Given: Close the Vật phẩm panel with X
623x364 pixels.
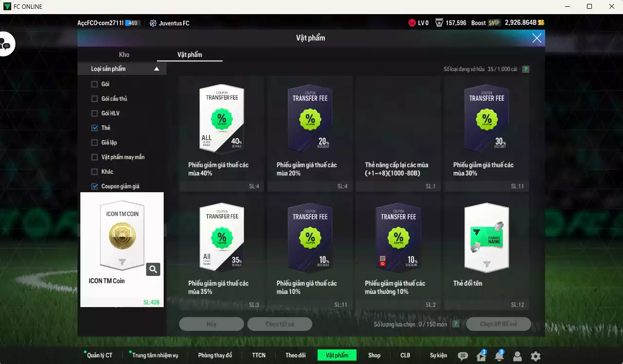Looking at the screenshot, I should coord(537,38).
